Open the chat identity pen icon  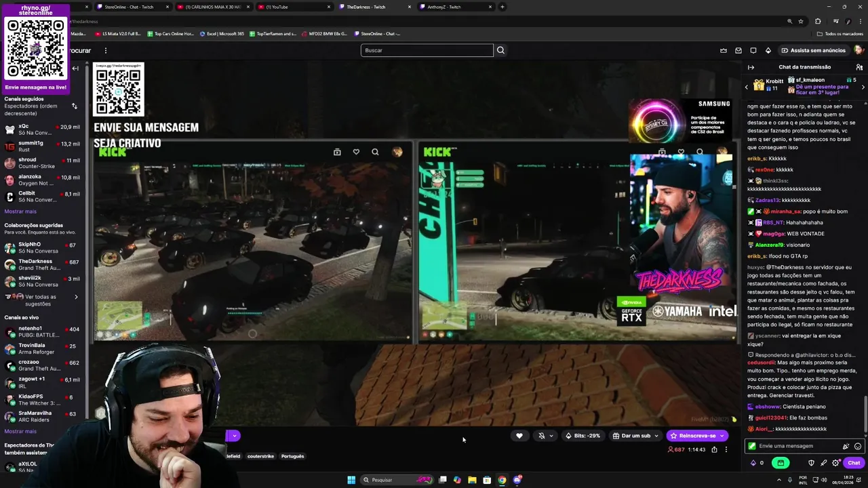(x=823, y=463)
